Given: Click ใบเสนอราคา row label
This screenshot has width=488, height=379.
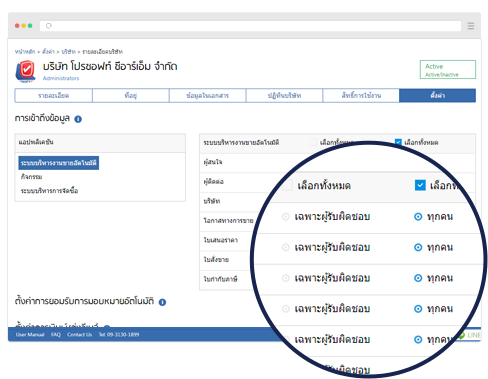Looking at the screenshot, I should [221, 240].
